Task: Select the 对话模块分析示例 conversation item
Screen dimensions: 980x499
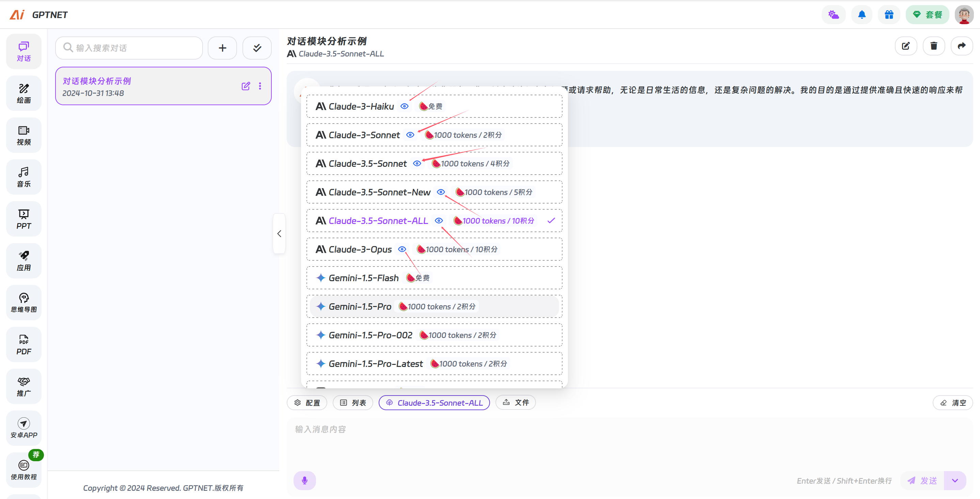Action: [163, 86]
